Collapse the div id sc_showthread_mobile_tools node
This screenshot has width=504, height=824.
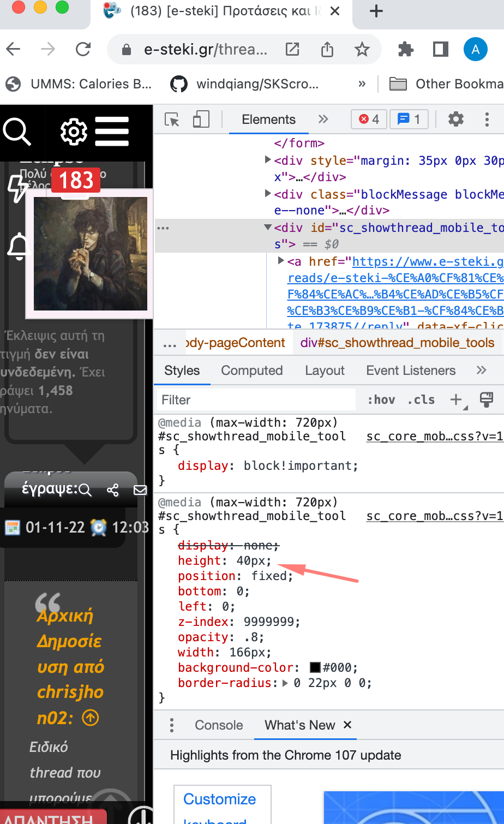[x=268, y=228]
